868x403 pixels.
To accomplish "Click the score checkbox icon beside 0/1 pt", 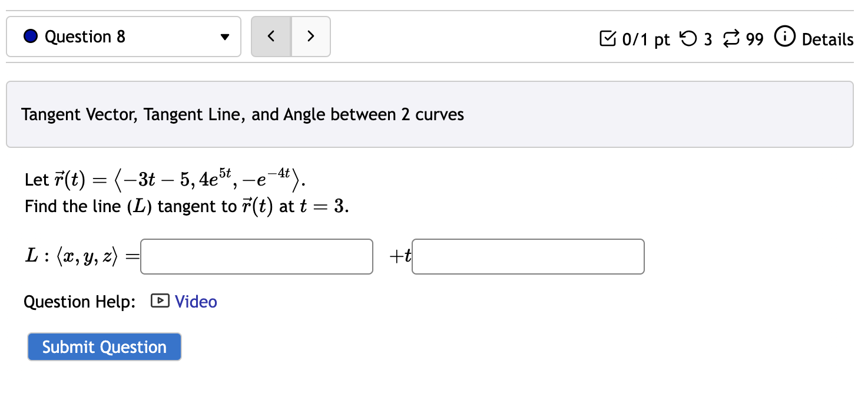I will pyautogui.click(x=609, y=38).
